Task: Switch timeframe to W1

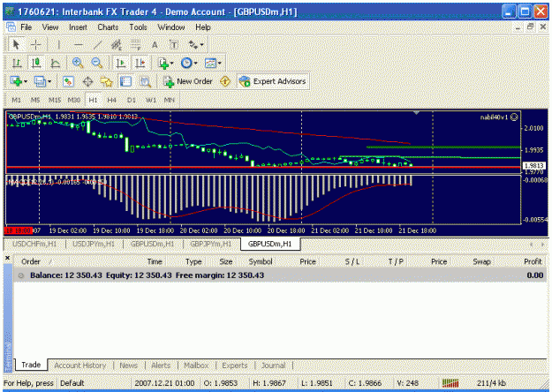Action: [x=151, y=100]
